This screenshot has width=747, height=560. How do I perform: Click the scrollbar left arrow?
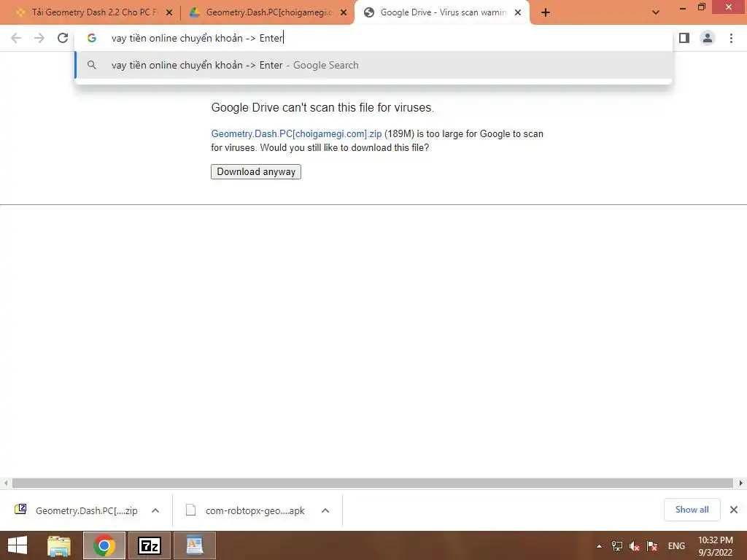pyautogui.click(x=6, y=483)
